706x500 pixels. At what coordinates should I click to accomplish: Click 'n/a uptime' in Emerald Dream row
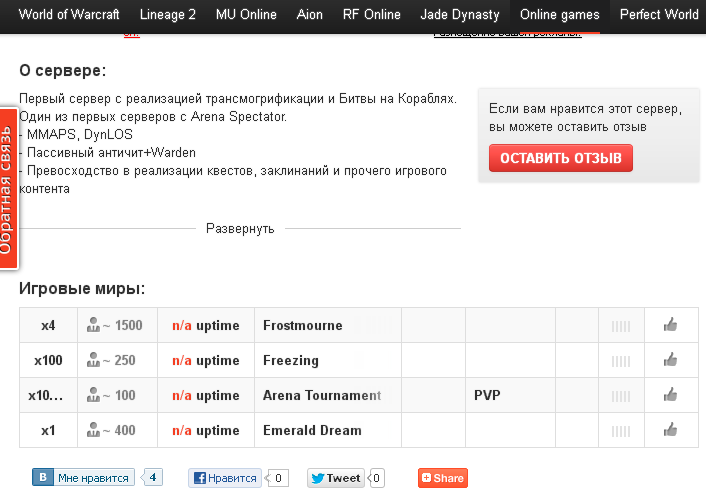(205, 430)
